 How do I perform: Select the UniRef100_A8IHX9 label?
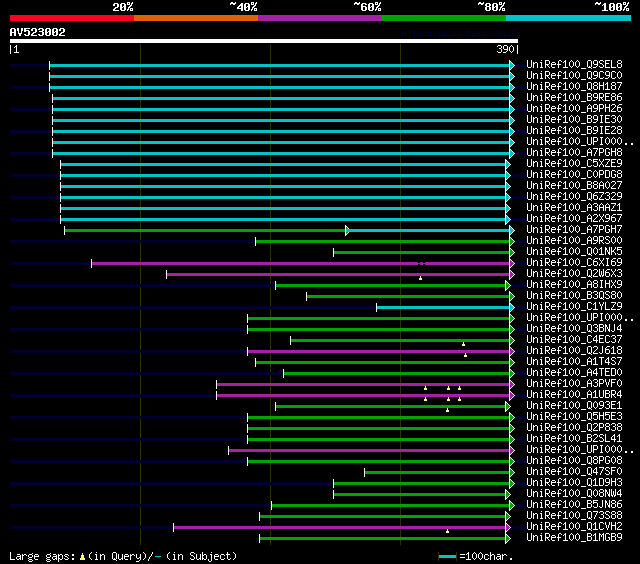point(574,285)
